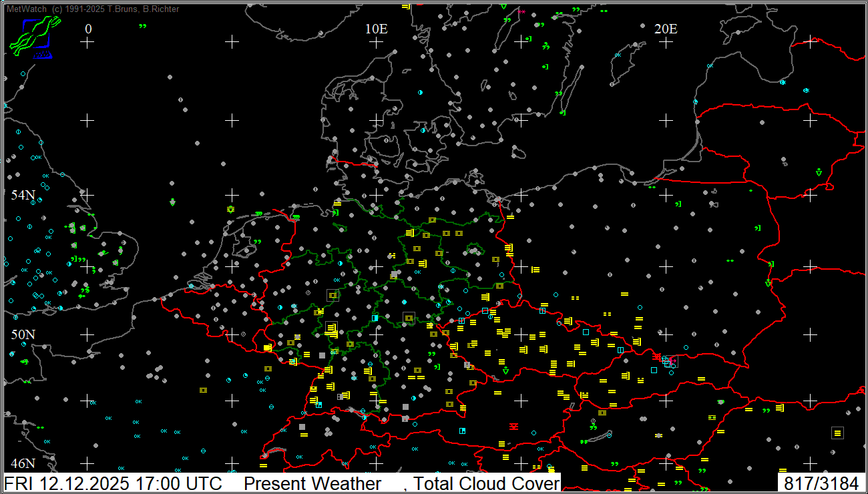This screenshot has width=868, height=494.
Task: Select the red weather symbol in central Austria
Action: click(x=513, y=426)
